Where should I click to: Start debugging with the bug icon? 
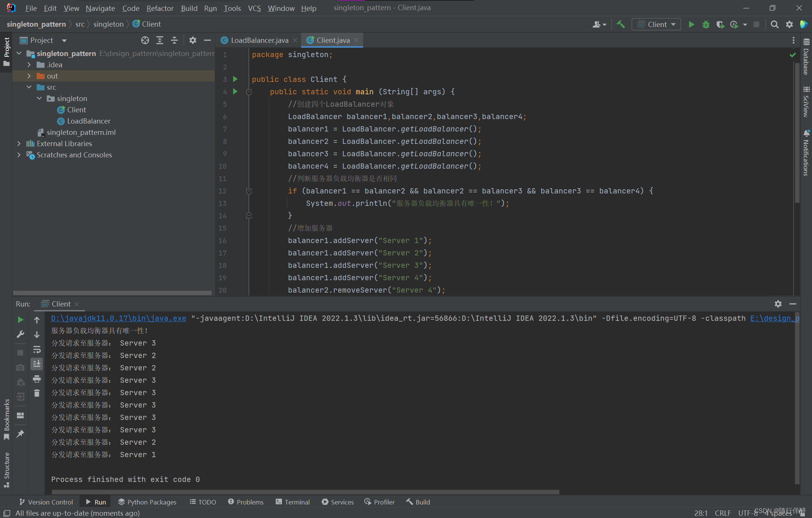point(706,24)
